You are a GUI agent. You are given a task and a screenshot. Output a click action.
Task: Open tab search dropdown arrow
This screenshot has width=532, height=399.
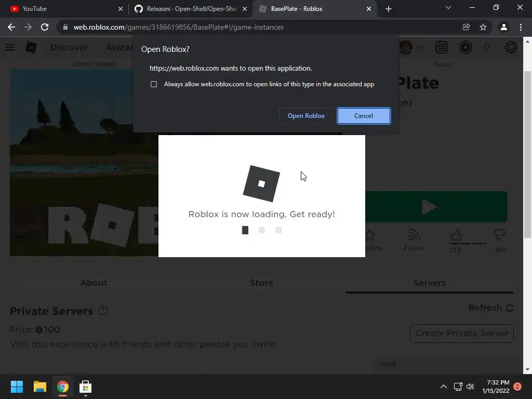[x=448, y=7]
